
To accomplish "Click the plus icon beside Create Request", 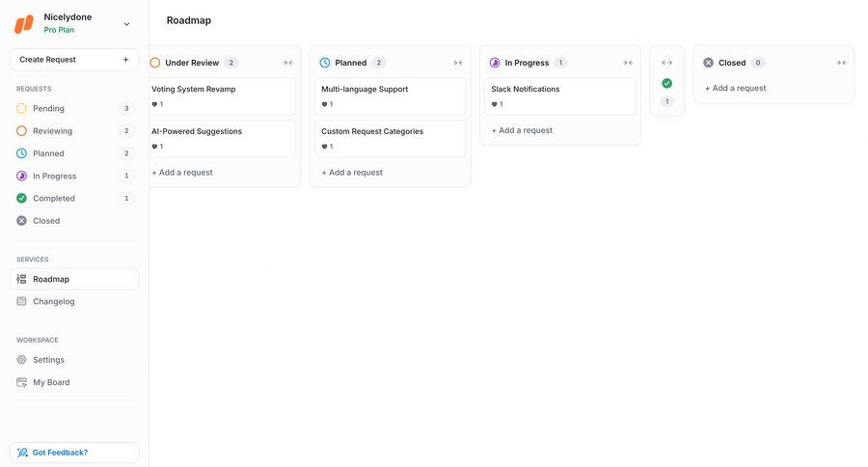I will pos(125,60).
